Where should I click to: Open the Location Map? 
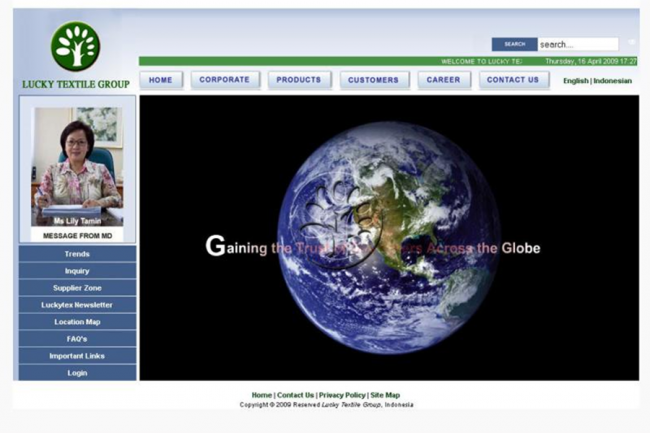tap(77, 322)
